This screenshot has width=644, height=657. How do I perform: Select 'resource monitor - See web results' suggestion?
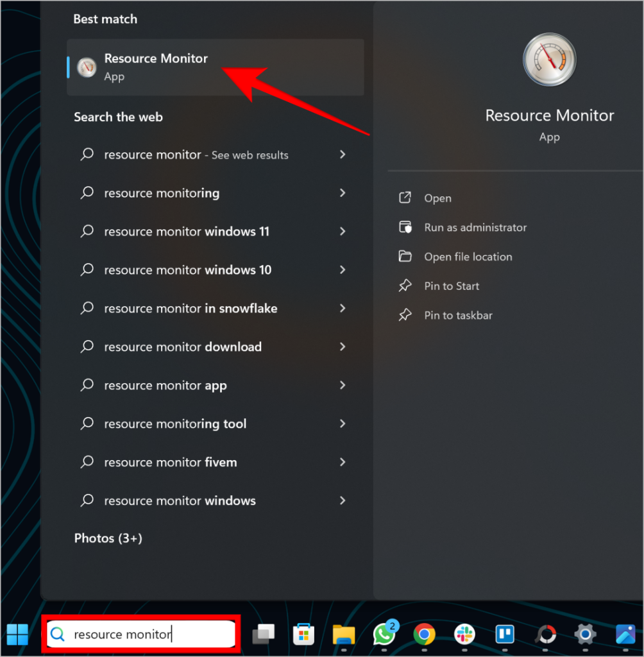pyautogui.click(x=215, y=155)
